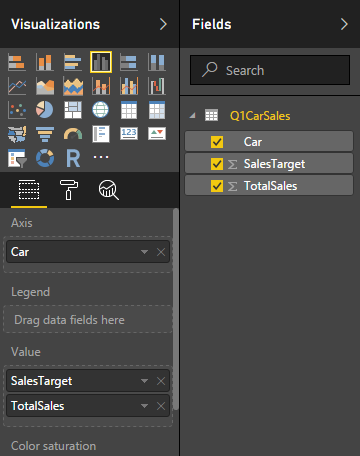
Task: Open the Car axis field dropdown
Action: pyautogui.click(x=144, y=252)
